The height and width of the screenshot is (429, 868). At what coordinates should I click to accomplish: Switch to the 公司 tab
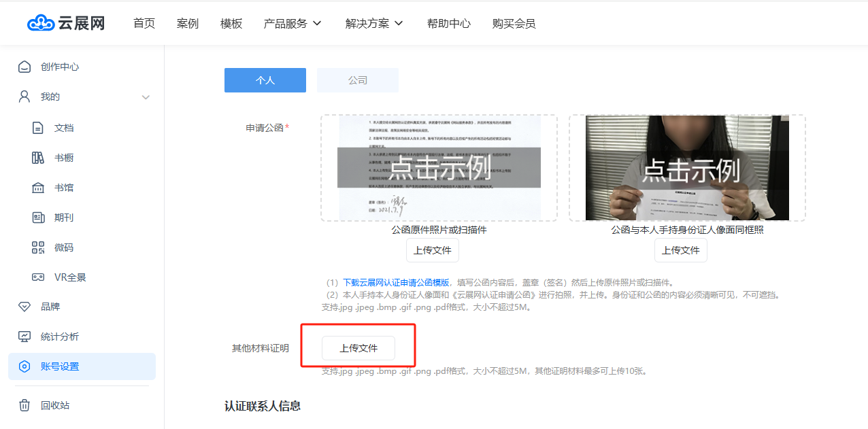[x=358, y=80]
